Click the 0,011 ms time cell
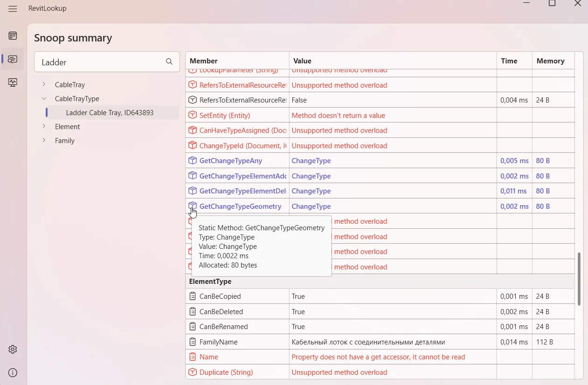Screen dimensions: 588x385 (513, 191)
